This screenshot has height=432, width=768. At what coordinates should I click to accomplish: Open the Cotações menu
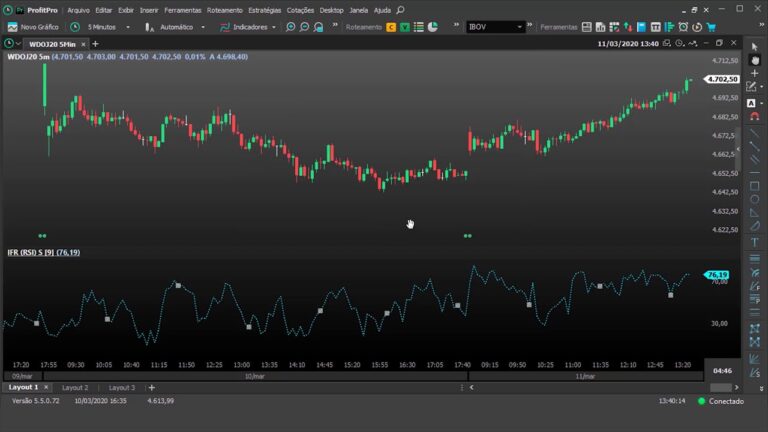[300, 10]
